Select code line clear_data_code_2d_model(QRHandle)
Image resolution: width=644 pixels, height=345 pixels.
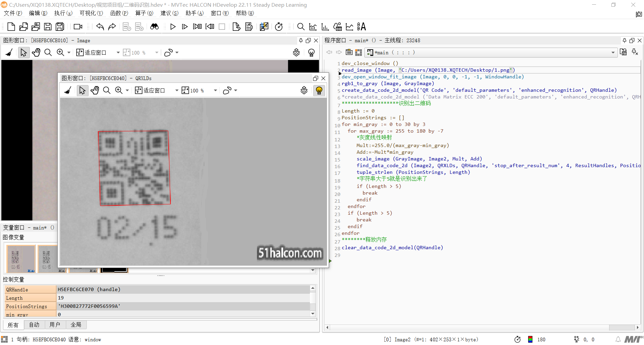pos(392,248)
